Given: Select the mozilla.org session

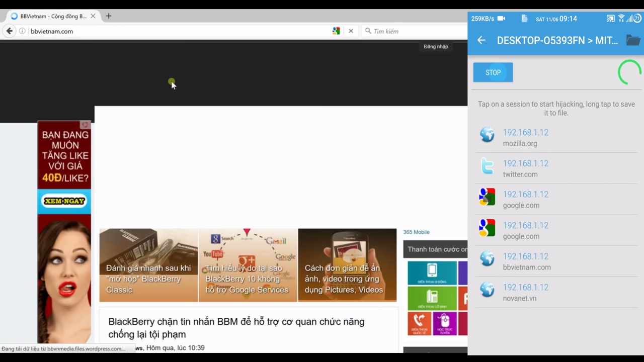Looking at the screenshot, I should (x=556, y=137).
